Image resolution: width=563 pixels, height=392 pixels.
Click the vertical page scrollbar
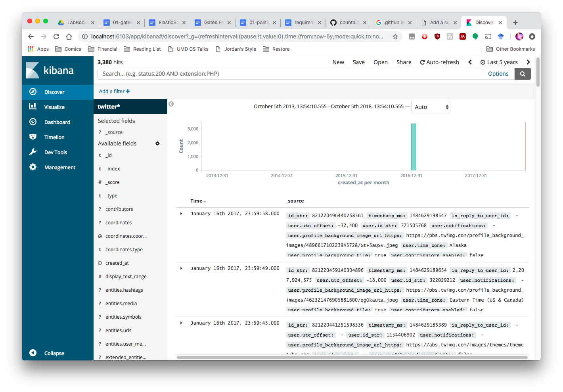[538, 73]
